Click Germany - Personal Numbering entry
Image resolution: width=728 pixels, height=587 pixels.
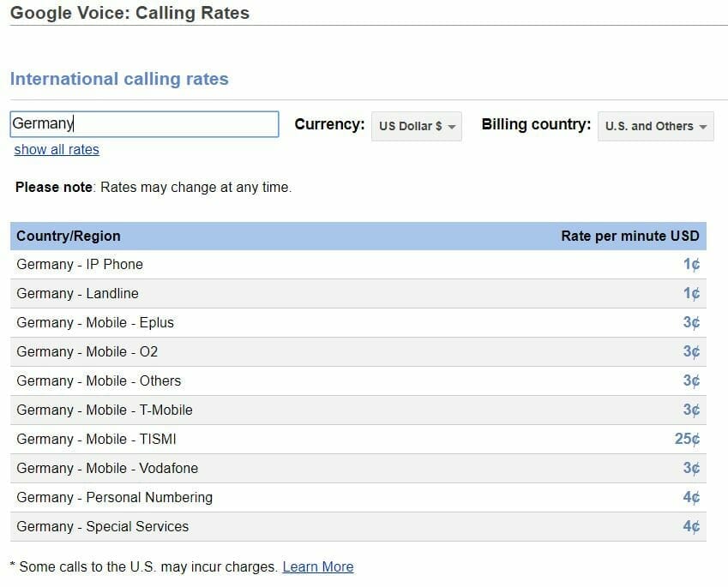(x=114, y=497)
